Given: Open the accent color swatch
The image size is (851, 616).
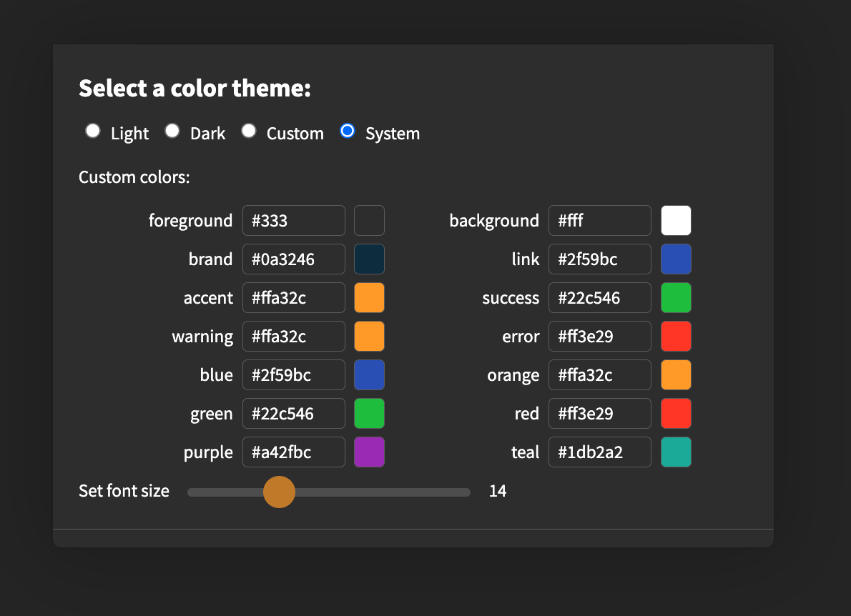Looking at the screenshot, I should (x=369, y=298).
